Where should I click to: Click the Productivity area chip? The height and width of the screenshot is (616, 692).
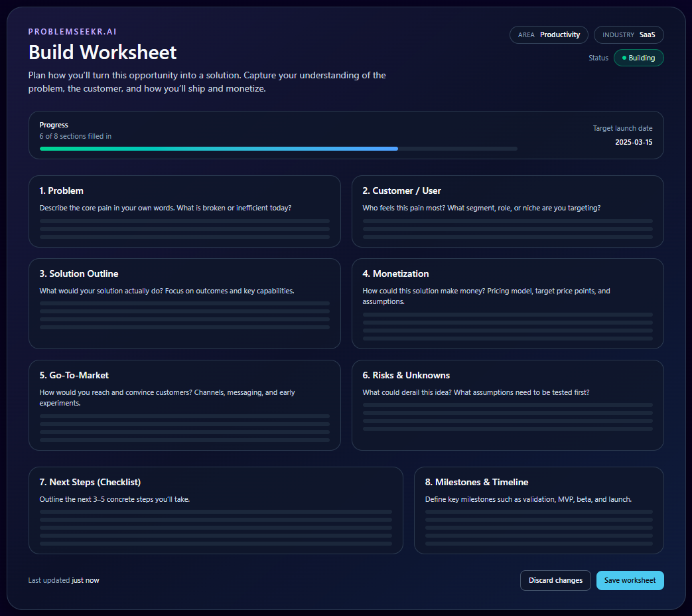tap(549, 35)
